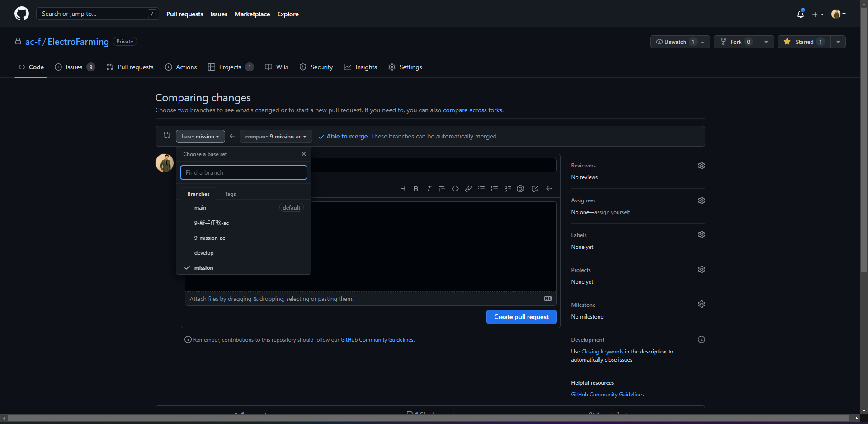Open the Code tab
Viewport: 868px width, 424px height.
31,67
